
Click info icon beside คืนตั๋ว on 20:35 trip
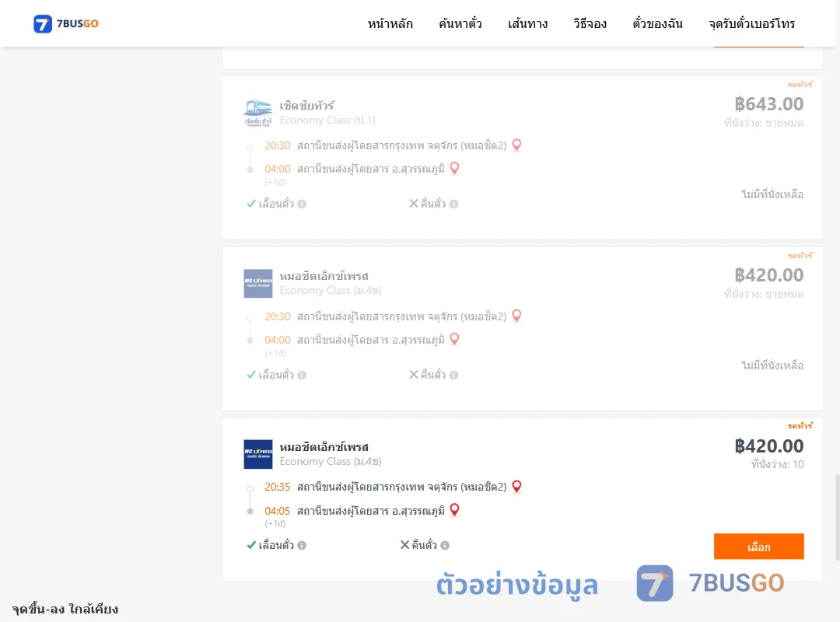pyautogui.click(x=445, y=545)
